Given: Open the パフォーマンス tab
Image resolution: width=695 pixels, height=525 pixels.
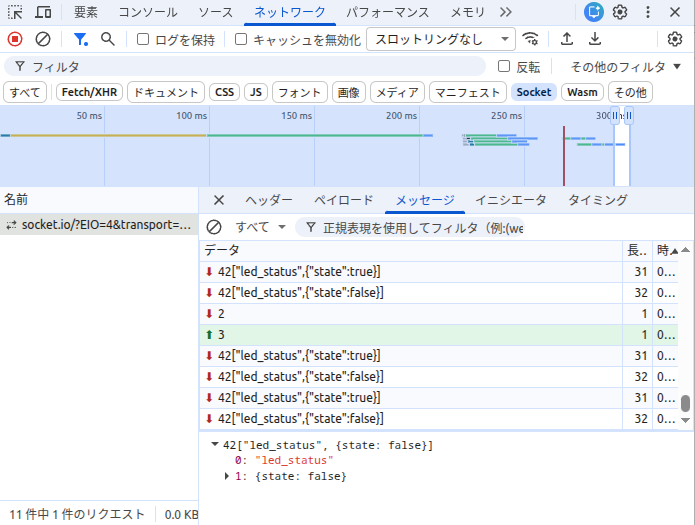Looking at the screenshot, I should coord(388,12).
